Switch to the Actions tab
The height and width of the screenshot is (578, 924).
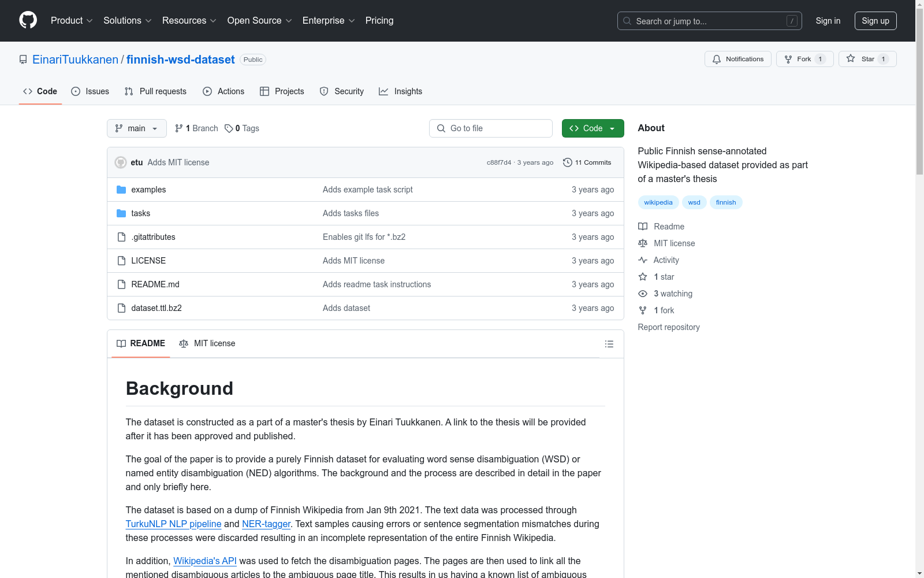(223, 91)
